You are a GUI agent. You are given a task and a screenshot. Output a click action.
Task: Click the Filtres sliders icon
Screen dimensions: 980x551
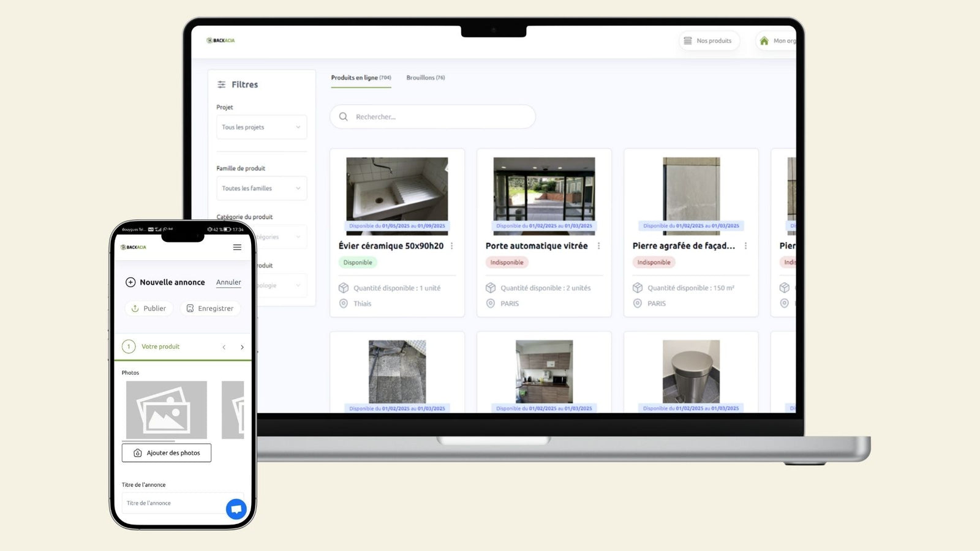tap(222, 84)
